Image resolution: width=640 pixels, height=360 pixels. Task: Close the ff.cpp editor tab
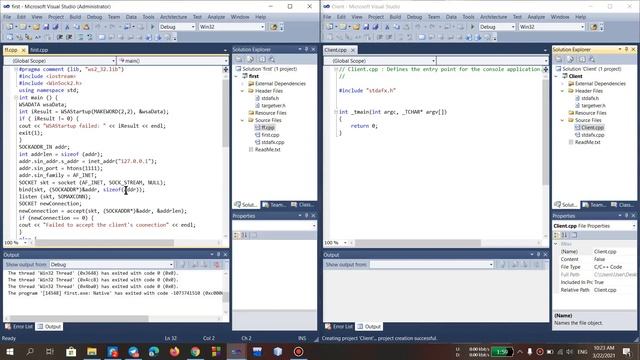coord(23,50)
